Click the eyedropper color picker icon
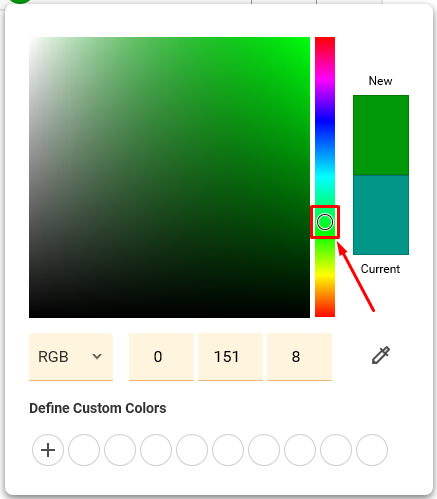Viewport: 437px width, 499px height. pyautogui.click(x=381, y=355)
